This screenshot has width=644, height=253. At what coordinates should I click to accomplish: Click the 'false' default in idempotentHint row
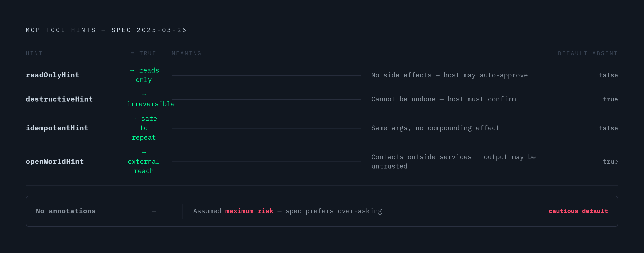point(608,128)
